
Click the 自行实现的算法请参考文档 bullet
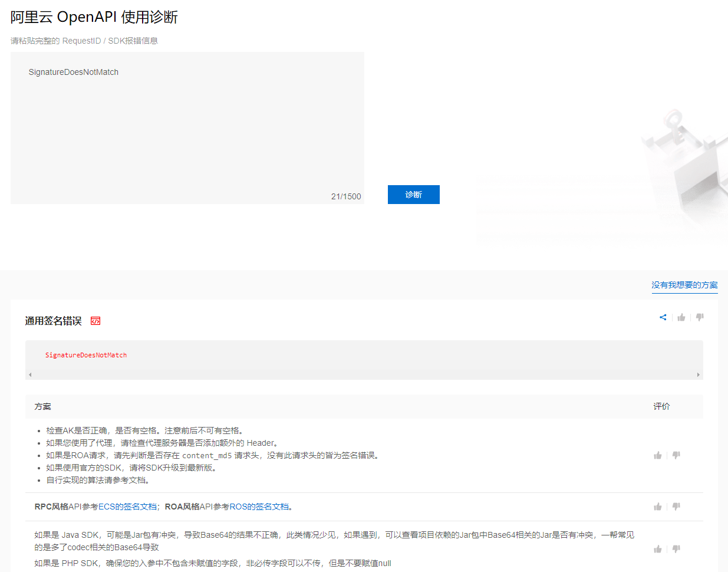point(99,480)
